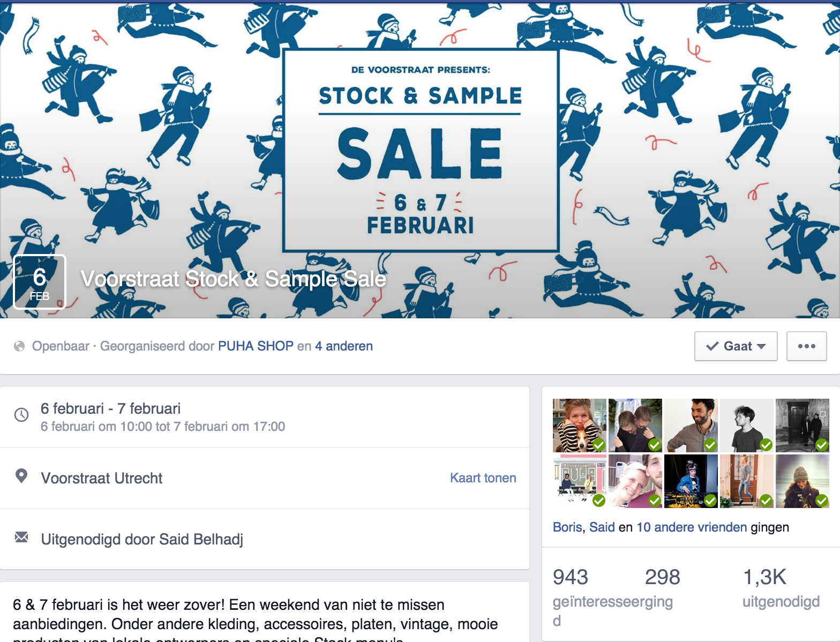
Task: Open the Gaat attendance dropdown
Action: point(736,346)
